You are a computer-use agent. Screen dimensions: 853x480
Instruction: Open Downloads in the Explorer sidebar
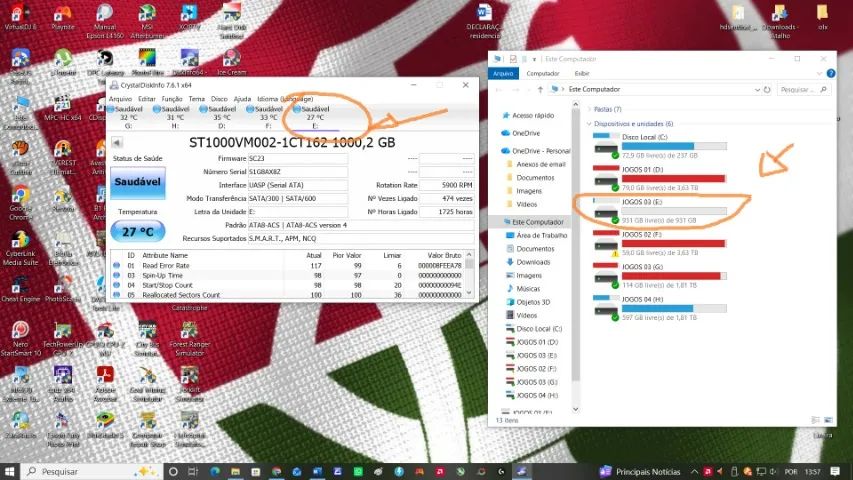coord(528,262)
